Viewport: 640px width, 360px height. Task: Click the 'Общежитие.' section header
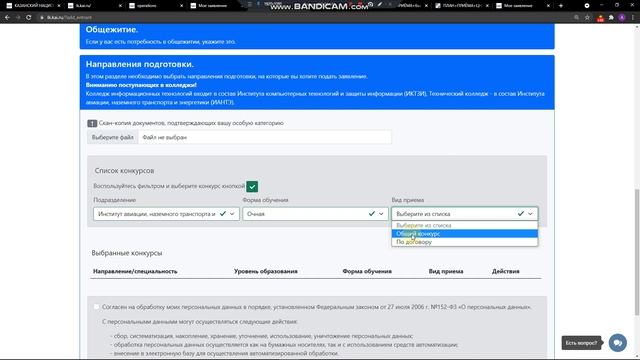pyautogui.click(x=112, y=29)
